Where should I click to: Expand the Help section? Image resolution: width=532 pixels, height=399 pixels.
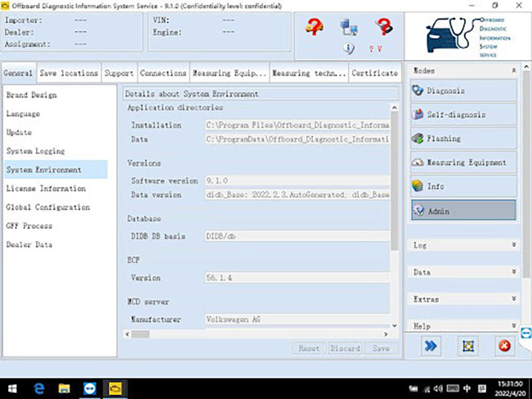(513, 326)
